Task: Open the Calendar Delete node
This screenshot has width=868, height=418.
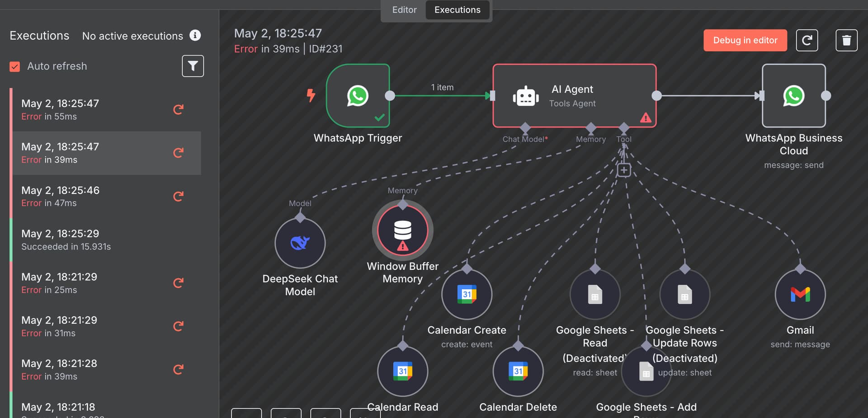Action: click(x=518, y=371)
